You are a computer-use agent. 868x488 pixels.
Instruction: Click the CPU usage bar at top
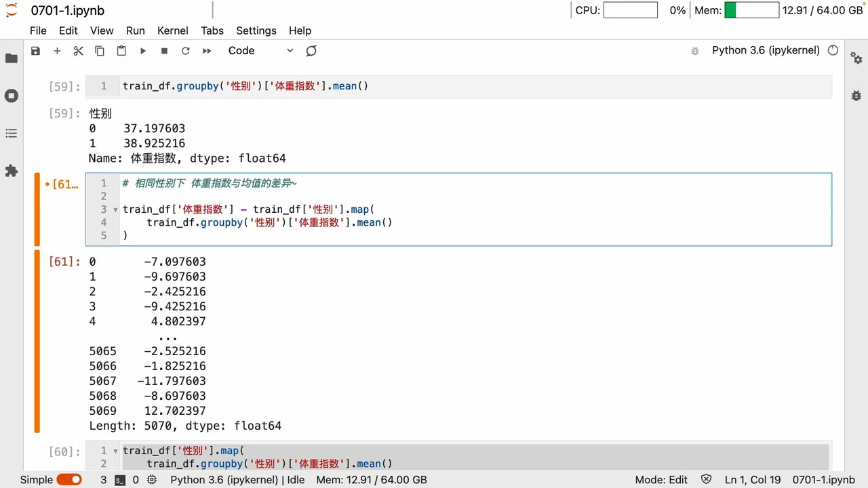[631, 10]
